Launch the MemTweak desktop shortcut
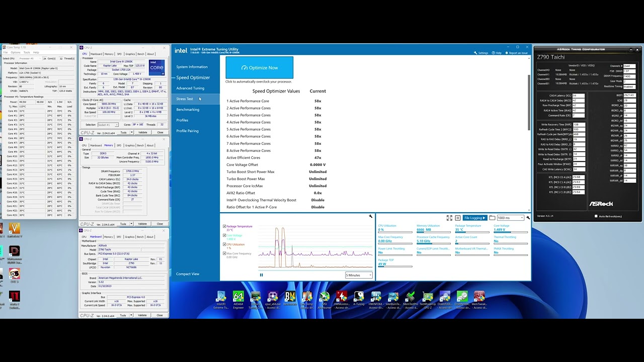Viewport: 644px width, 362px height. 479,300
